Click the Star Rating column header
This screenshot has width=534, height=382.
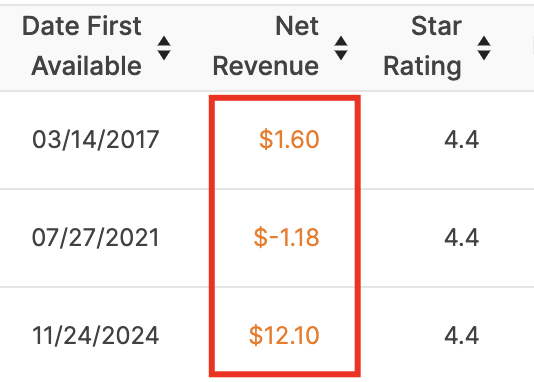[422, 46]
